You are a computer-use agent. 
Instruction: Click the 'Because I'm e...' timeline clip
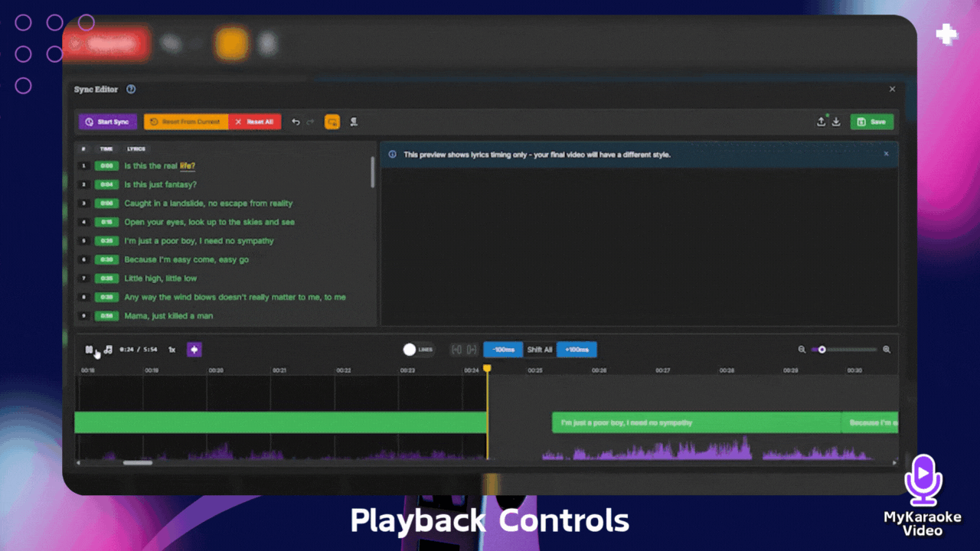871,422
